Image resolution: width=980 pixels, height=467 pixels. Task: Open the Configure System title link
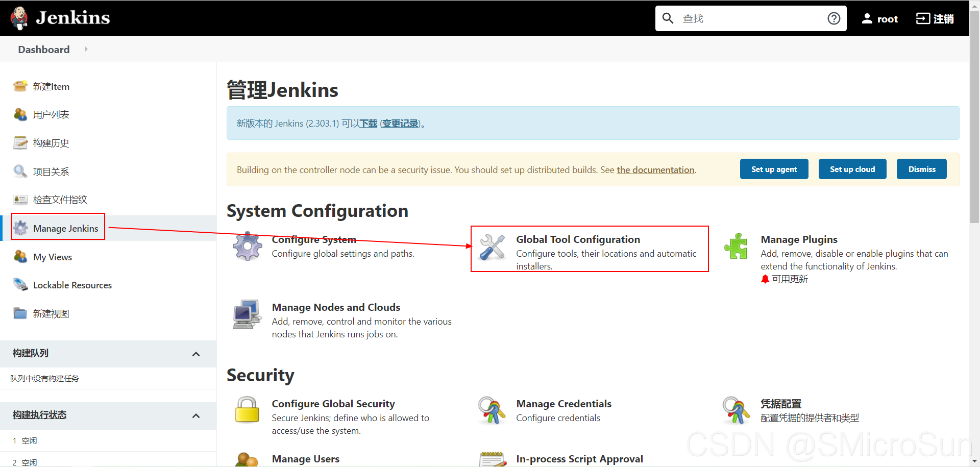click(314, 239)
